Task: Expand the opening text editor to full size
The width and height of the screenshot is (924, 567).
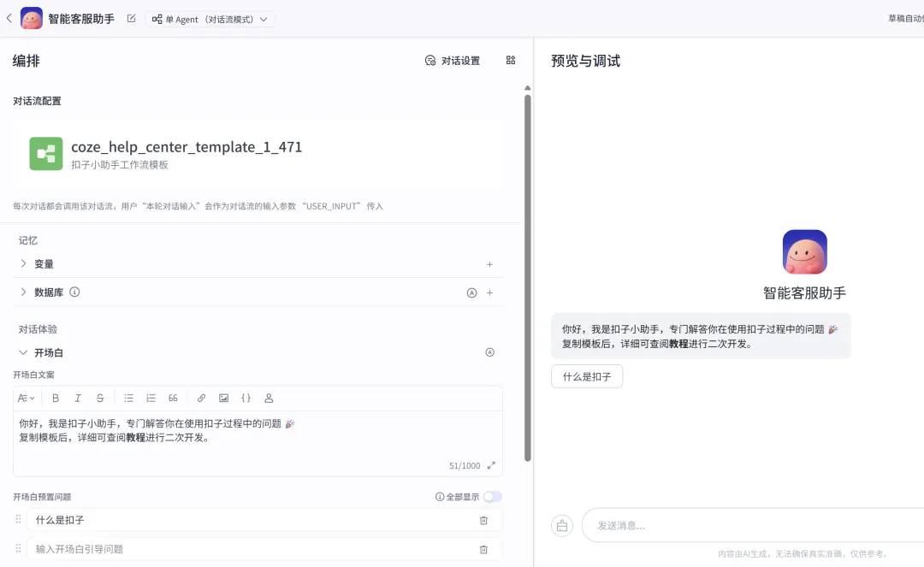Action: (491, 465)
